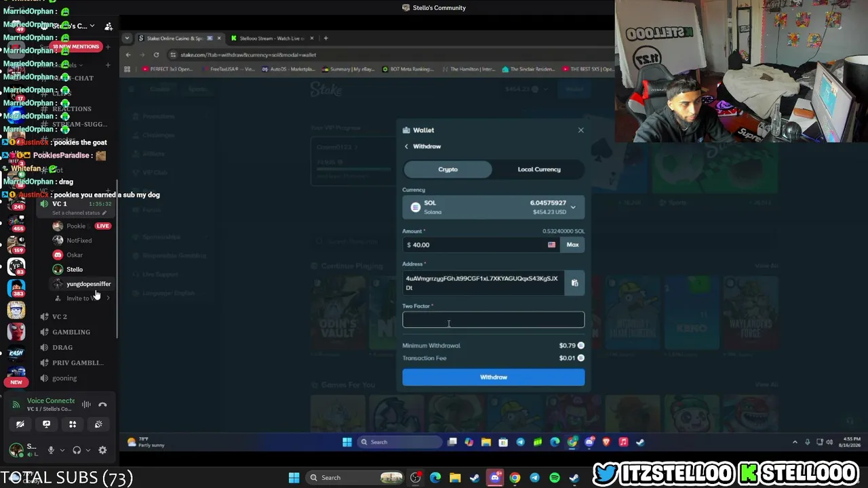The width and height of the screenshot is (868, 488).
Task: Select Oskar in voice channel list
Action: click(81, 255)
